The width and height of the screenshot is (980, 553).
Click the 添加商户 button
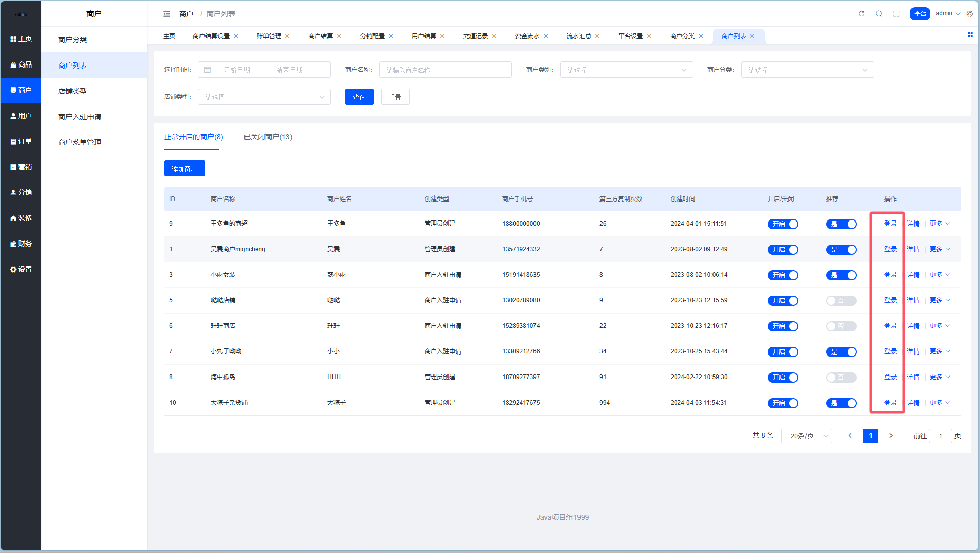click(x=184, y=168)
